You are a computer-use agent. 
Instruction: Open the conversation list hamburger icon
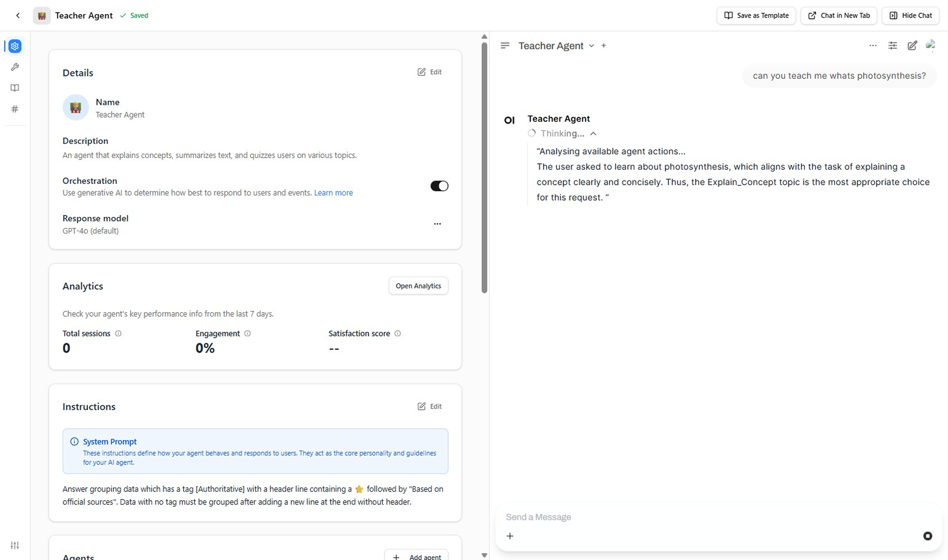(x=505, y=45)
